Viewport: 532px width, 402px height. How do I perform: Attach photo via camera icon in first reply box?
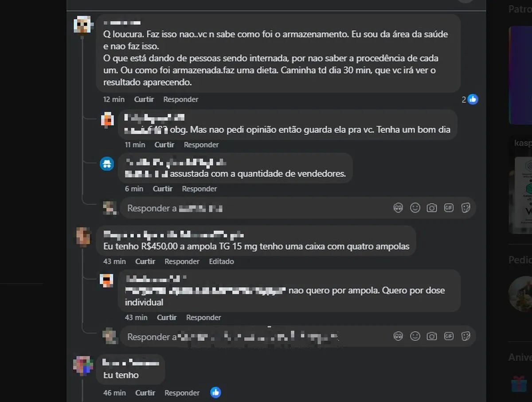432,208
